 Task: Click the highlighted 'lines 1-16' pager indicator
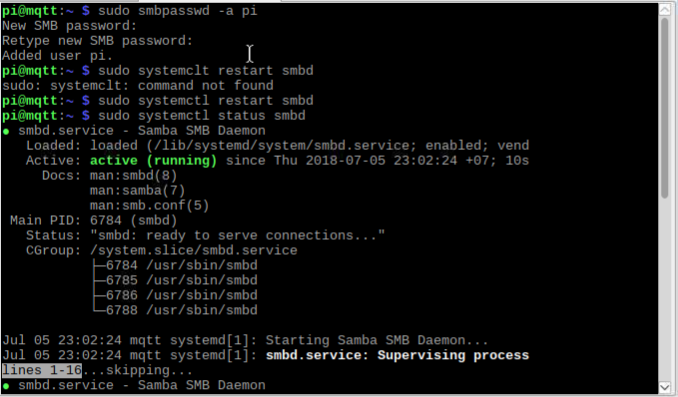point(42,370)
